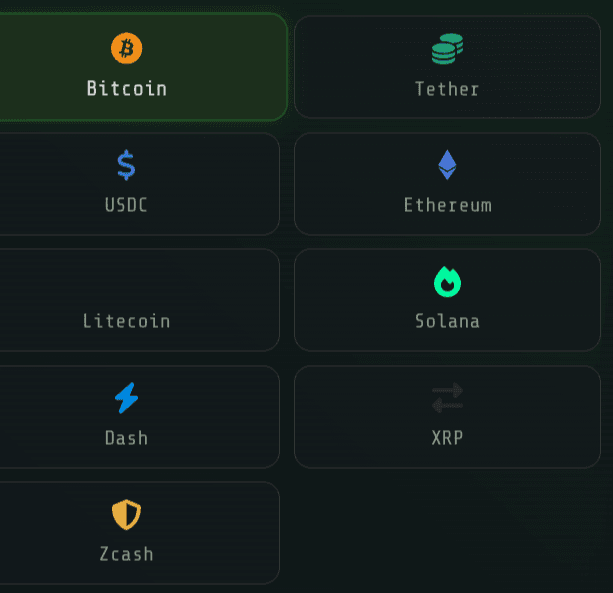This screenshot has width=613, height=593.
Task: Pick the Zcash label
Action: 126,554
